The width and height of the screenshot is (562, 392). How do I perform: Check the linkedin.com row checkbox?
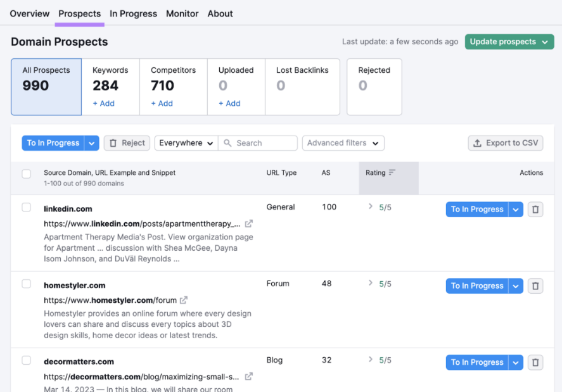click(26, 207)
